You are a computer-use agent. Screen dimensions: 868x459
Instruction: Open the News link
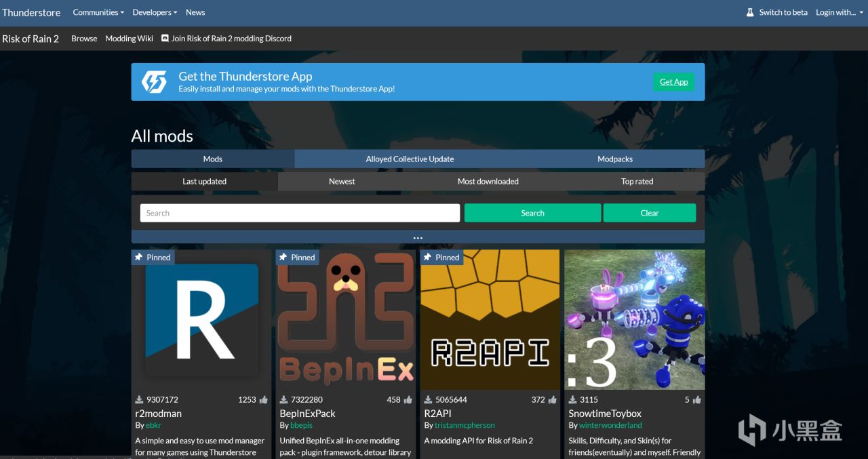point(195,12)
